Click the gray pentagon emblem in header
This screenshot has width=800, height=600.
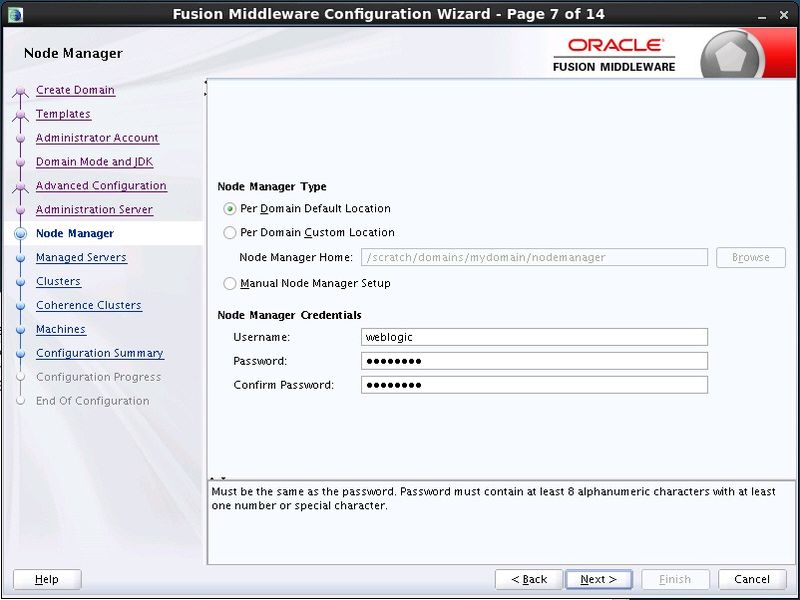coord(731,57)
